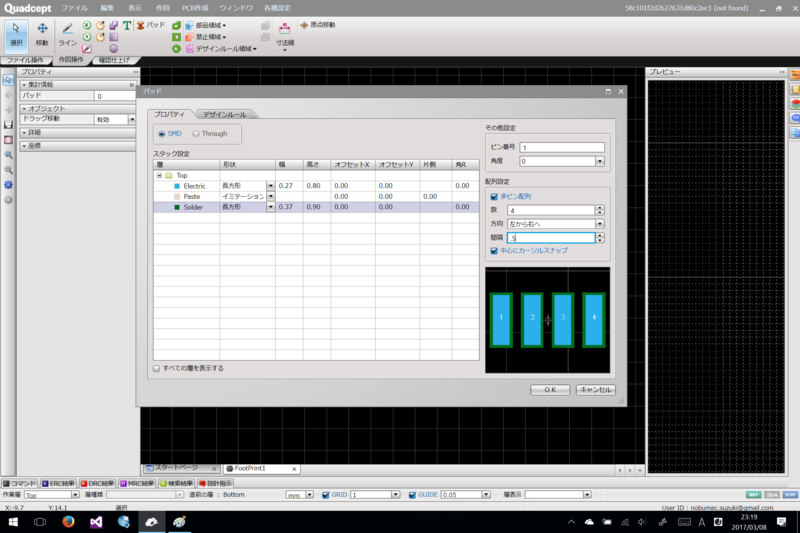
Task: Toggle すべての層を表示する checkbox
Action: pos(157,368)
